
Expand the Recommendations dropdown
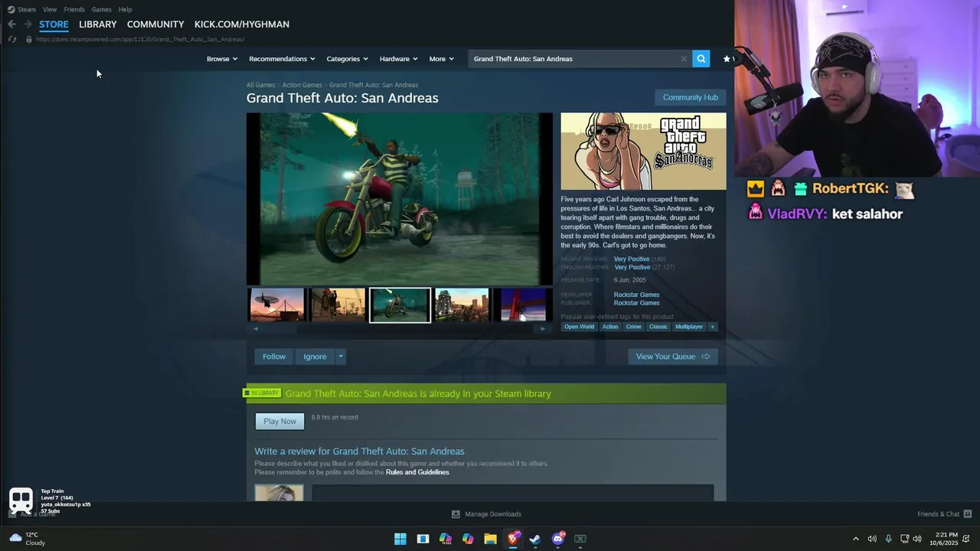(x=282, y=59)
